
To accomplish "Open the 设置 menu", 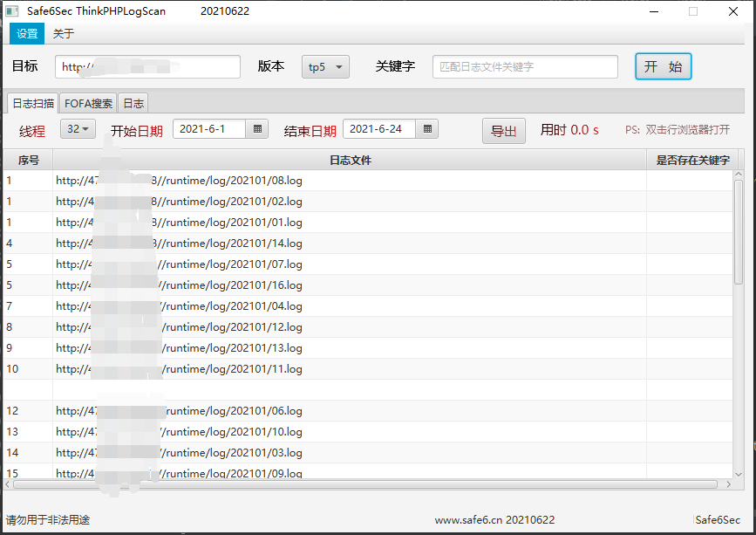I will 27,34.
